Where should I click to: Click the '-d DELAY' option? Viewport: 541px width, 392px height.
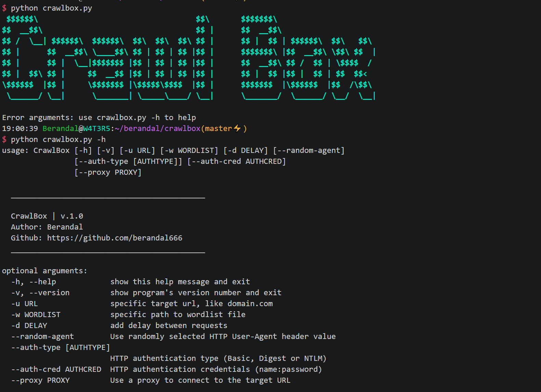(29, 326)
